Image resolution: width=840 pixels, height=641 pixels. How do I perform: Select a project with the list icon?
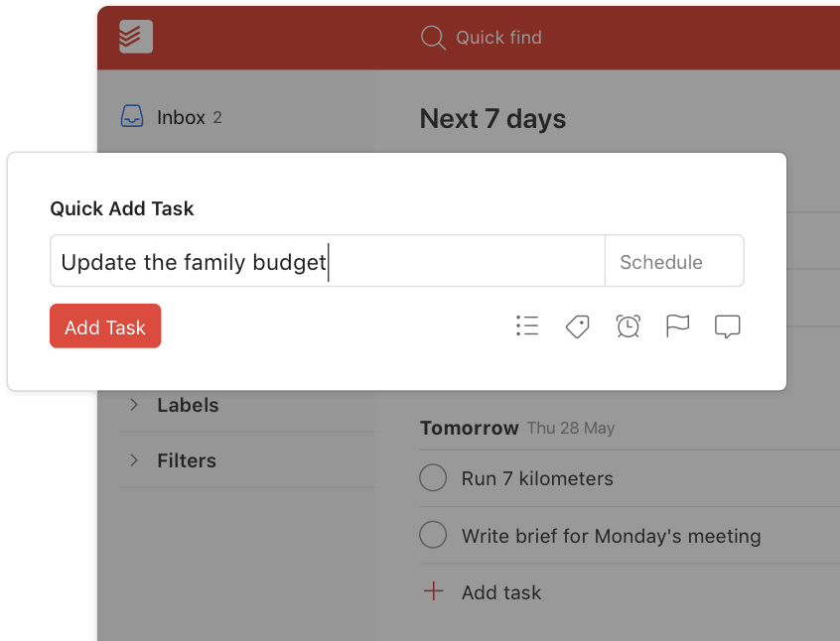pos(527,325)
